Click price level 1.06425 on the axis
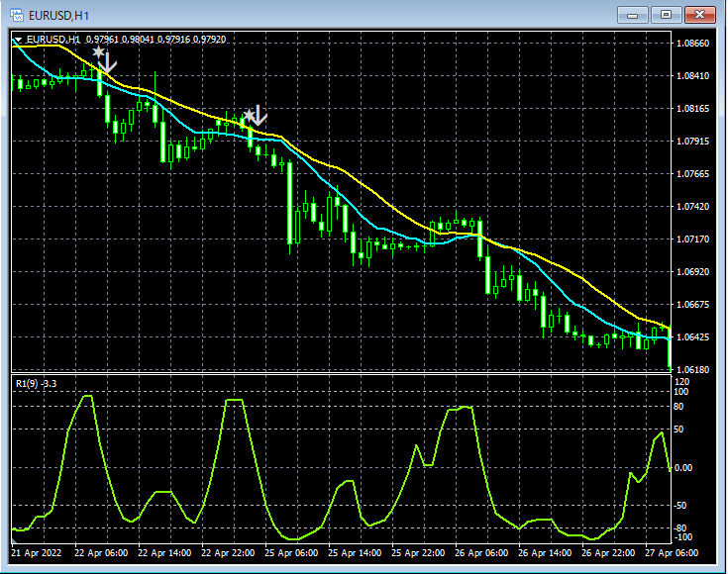 click(692, 336)
